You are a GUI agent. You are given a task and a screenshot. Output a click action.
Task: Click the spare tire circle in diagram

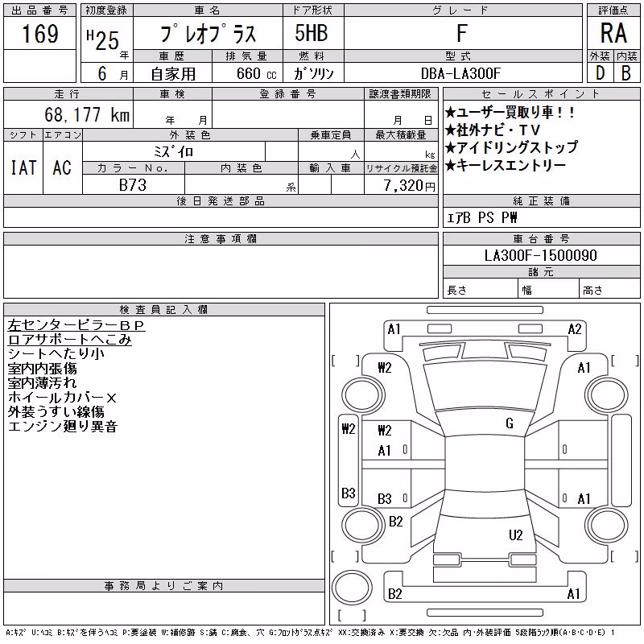pos(352,587)
